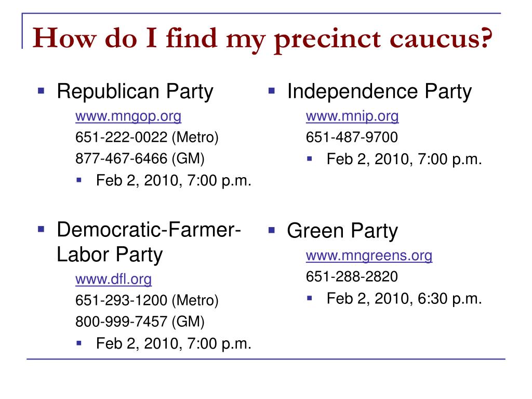Select the Green Party heading
Viewport: 532px width, 399px height.
pyautogui.click(x=342, y=231)
